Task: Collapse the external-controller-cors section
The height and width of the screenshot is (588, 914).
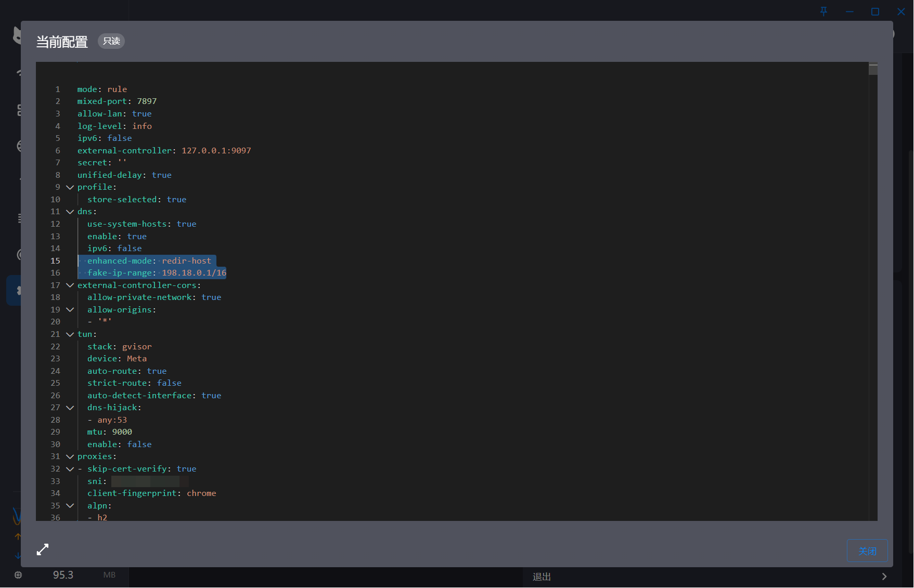Action: pos(70,285)
